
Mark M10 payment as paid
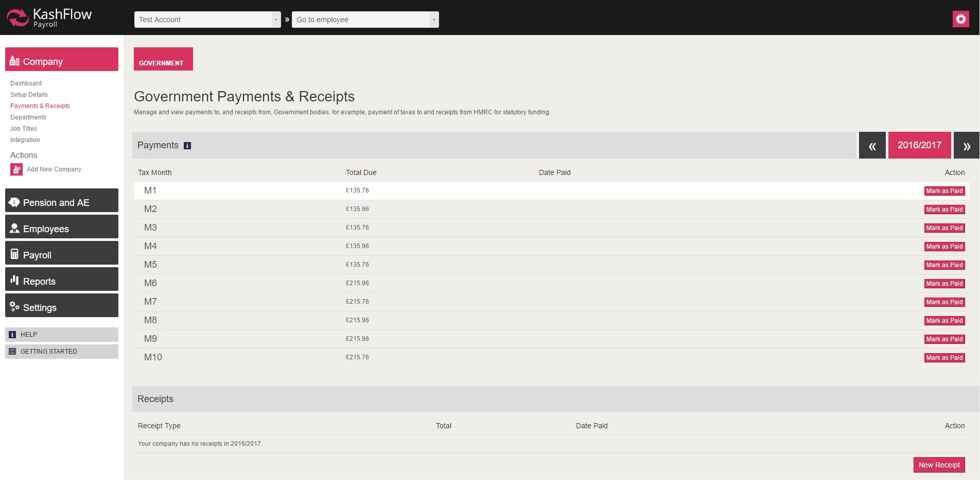click(944, 358)
